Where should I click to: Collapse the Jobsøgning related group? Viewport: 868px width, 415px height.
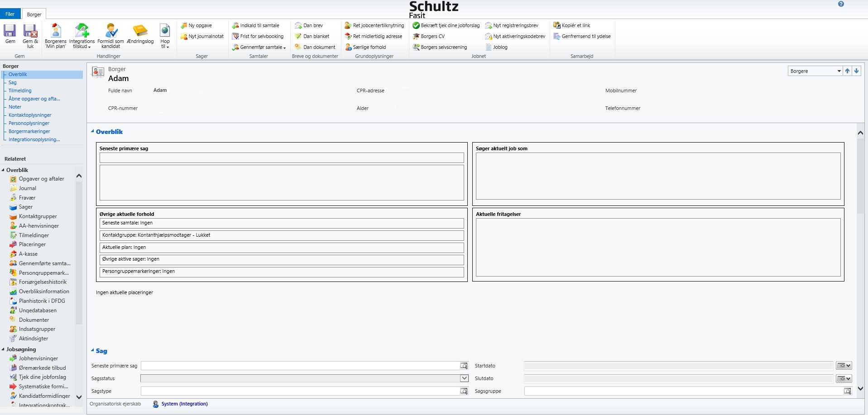click(3, 349)
